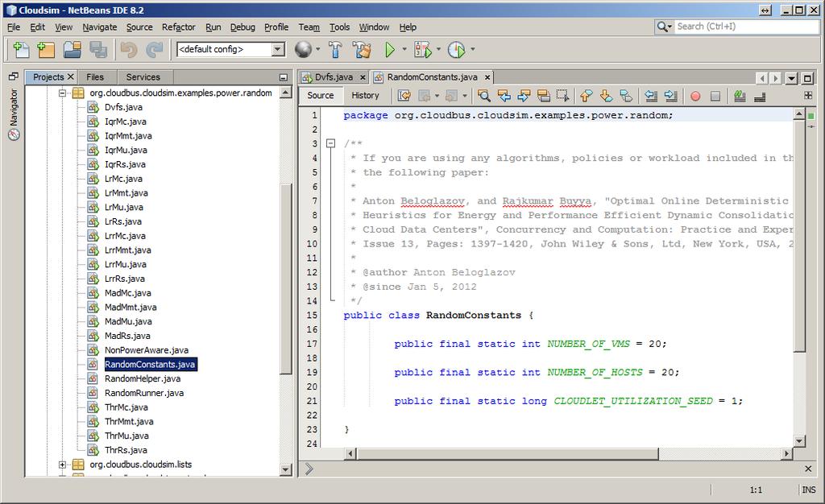Select the Source view button
This screenshot has height=504, width=825.
tap(321, 96)
